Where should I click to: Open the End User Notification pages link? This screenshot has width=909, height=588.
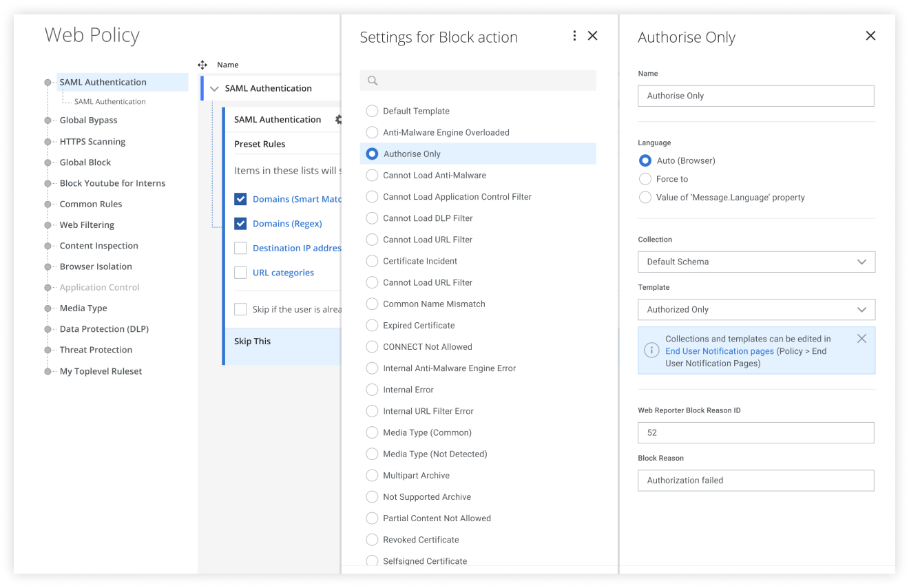tap(719, 351)
